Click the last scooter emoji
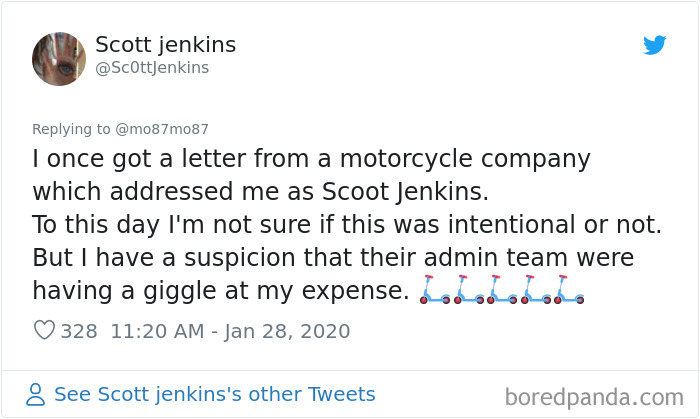This screenshot has width=700, height=419. coord(568,290)
